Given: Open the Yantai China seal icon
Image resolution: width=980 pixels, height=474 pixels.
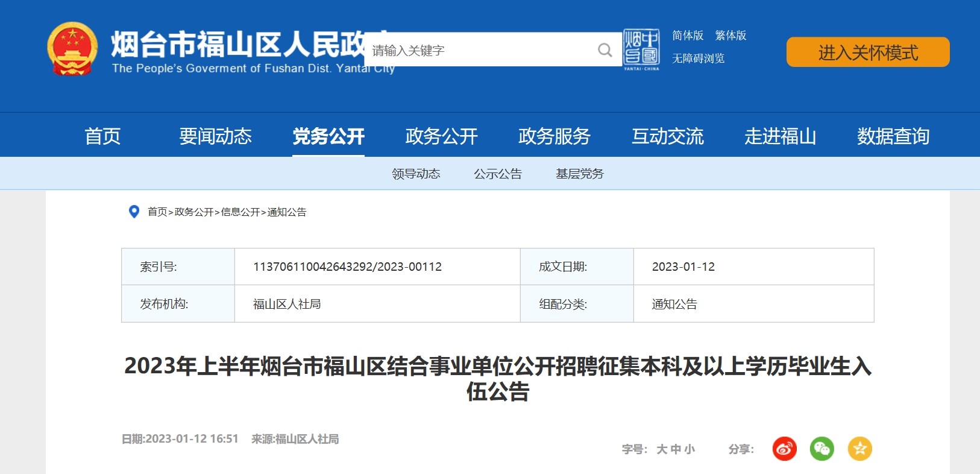Looking at the screenshot, I should click(x=641, y=49).
